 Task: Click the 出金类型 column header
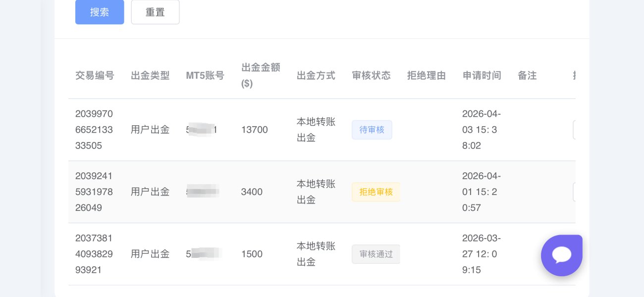pos(150,76)
